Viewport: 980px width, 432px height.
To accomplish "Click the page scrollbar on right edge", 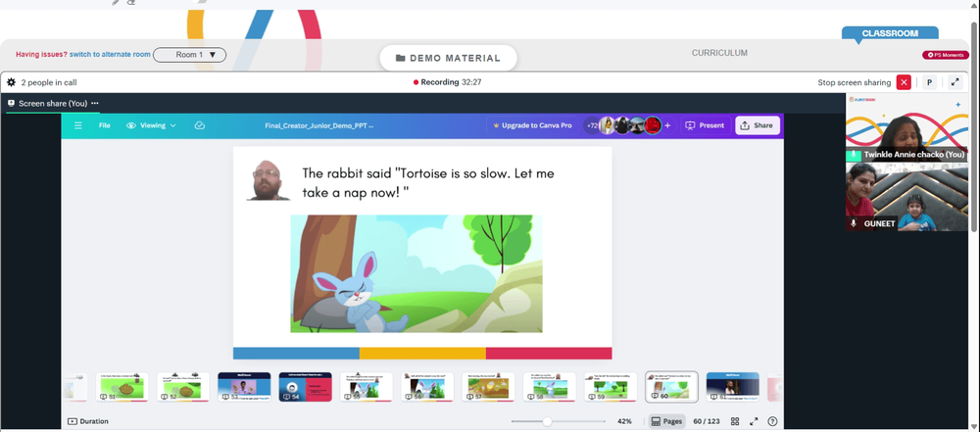I will coord(976,125).
